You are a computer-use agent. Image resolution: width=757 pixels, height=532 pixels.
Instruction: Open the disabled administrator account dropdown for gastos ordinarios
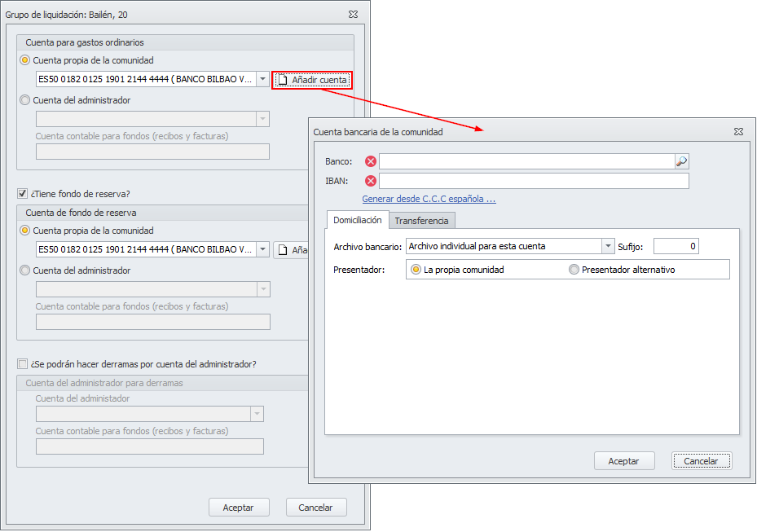(x=262, y=119)
